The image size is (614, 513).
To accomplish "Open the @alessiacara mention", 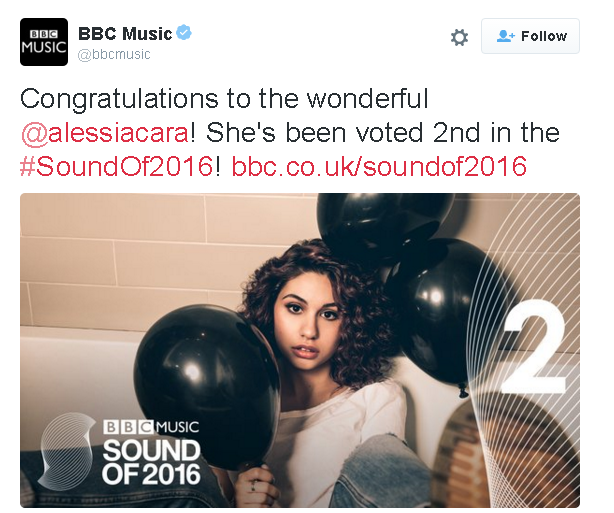I will tap(105, 133).
